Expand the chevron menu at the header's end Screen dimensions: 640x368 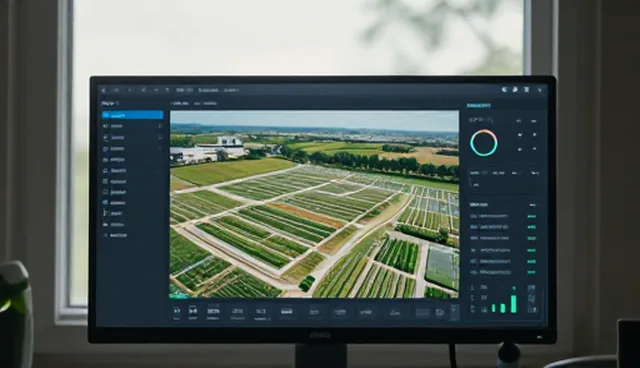click(x=540, y=90)
